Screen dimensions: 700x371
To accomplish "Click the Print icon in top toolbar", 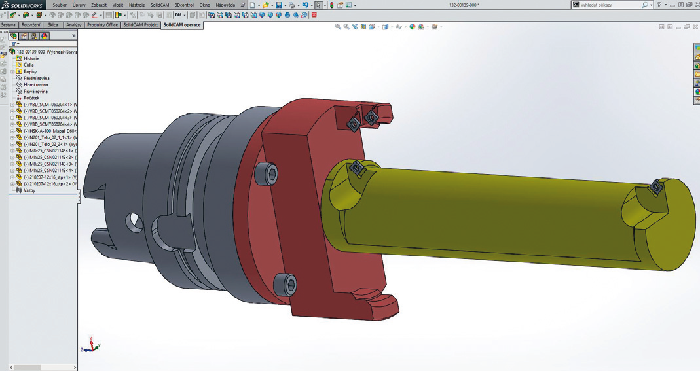I will 292,5.
